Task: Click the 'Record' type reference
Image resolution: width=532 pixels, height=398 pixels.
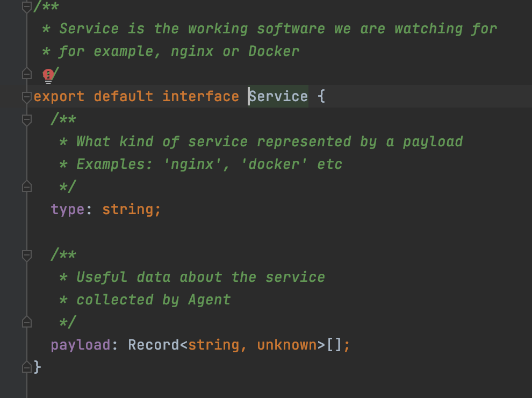Action: coord(153,345)
